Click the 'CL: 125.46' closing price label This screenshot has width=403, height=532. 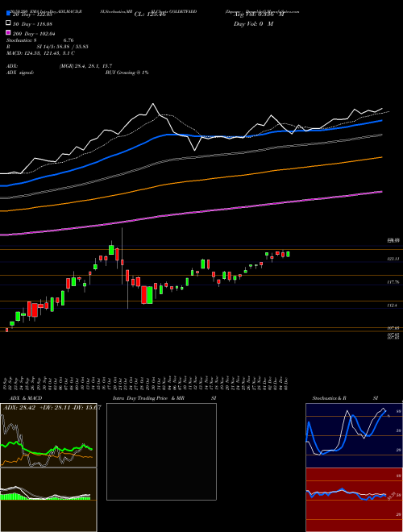(150, 15)
